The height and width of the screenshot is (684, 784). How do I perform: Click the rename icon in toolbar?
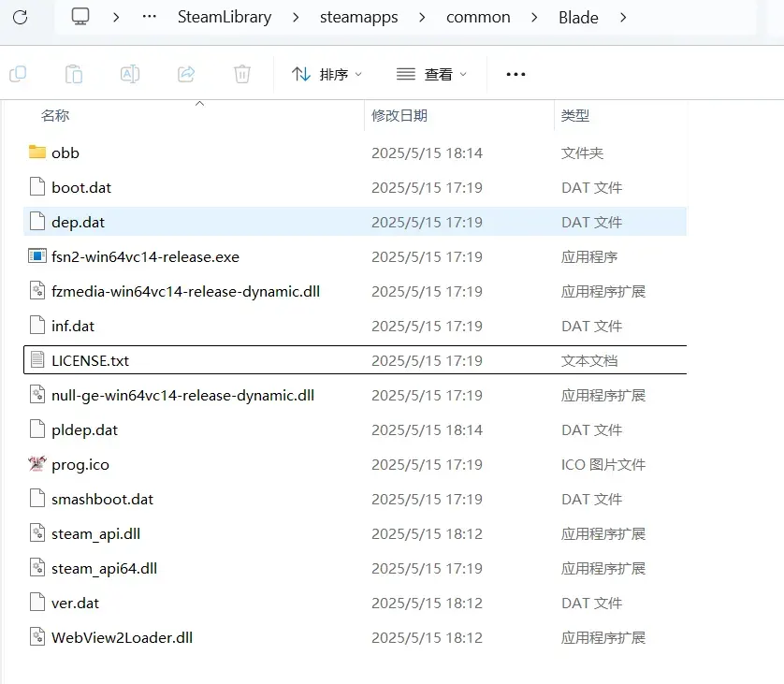(130, 75)
